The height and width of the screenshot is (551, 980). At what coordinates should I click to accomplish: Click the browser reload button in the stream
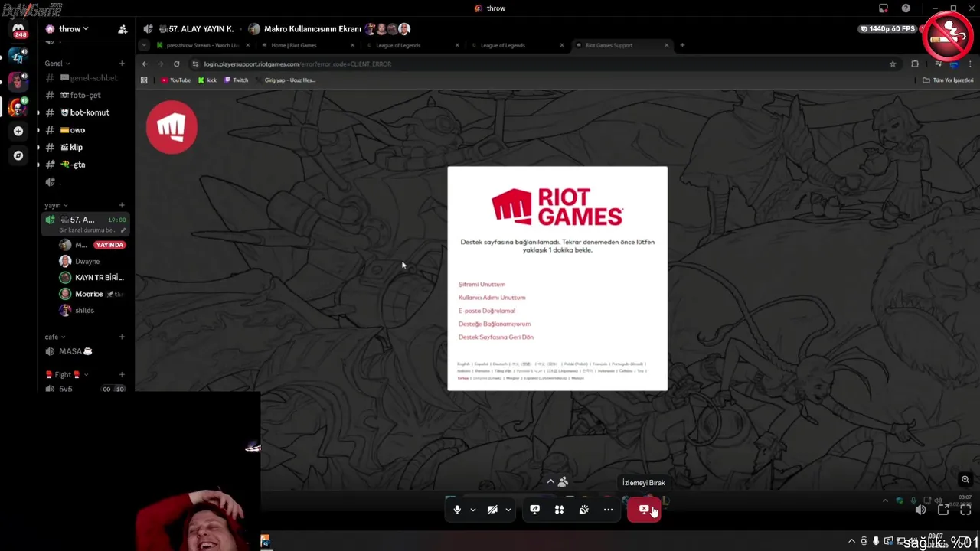pos(176,64)
